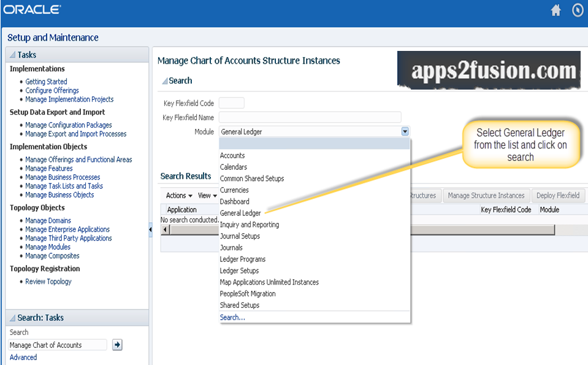Select Journals from the Module list
This screenshot has width=588, height=365.
231,248
